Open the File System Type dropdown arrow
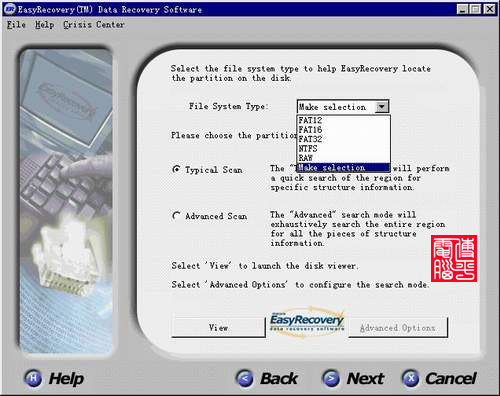The image size is (500, 396). [x=381, y=107]
